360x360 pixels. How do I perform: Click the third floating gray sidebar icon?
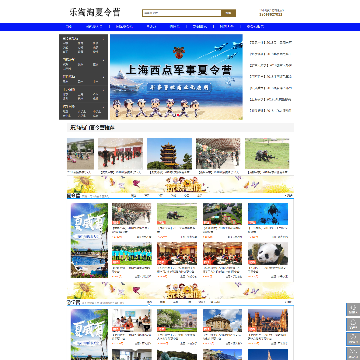point(353,339)
